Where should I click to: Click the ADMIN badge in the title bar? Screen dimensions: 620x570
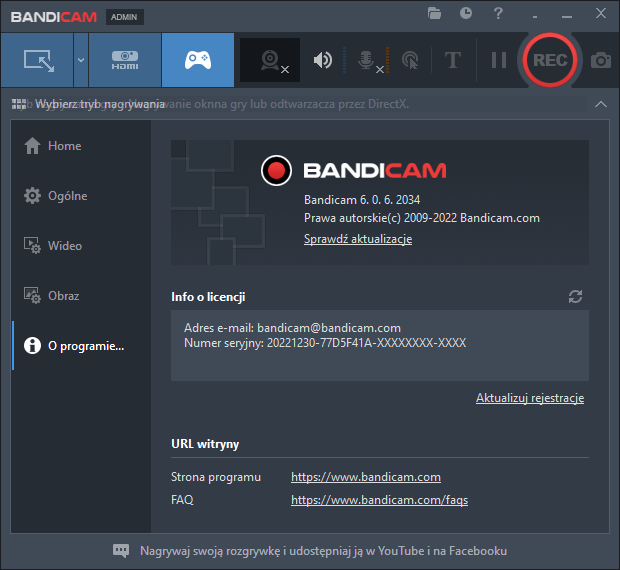[125, 17]
